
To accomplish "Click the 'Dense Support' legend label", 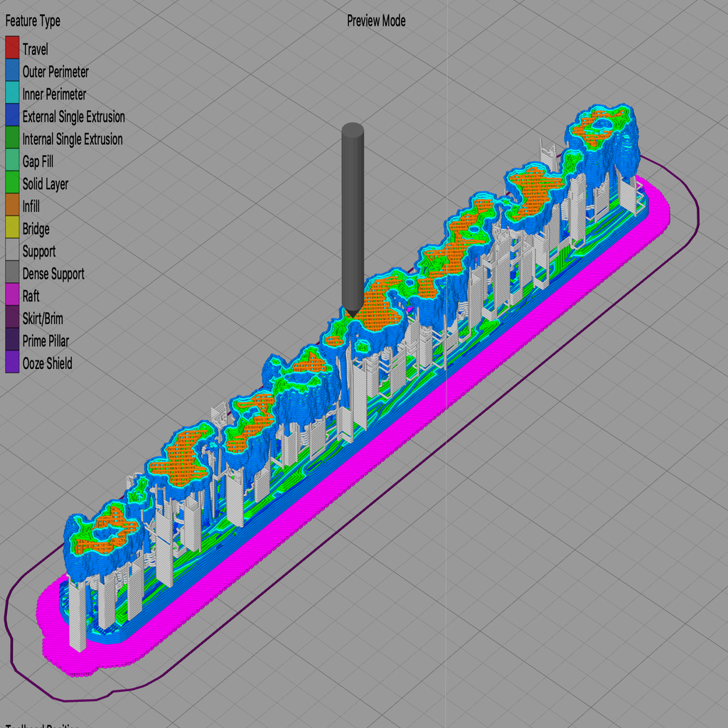I will click(53, 274).
